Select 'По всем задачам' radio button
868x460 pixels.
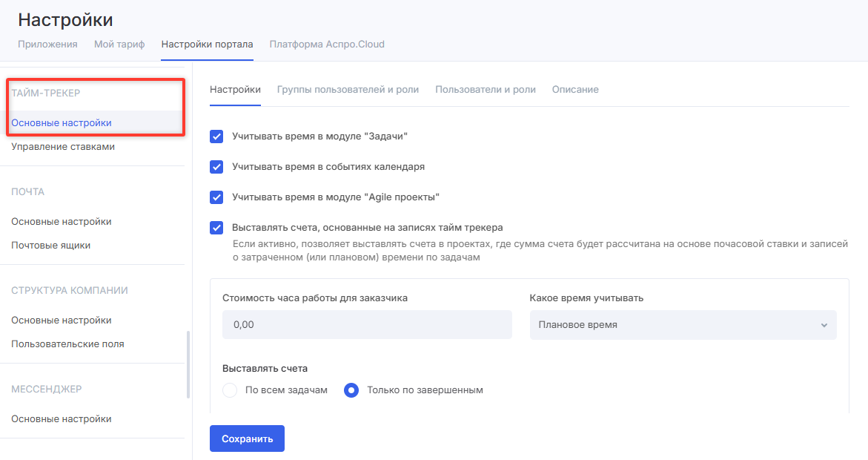click(230, 390)
